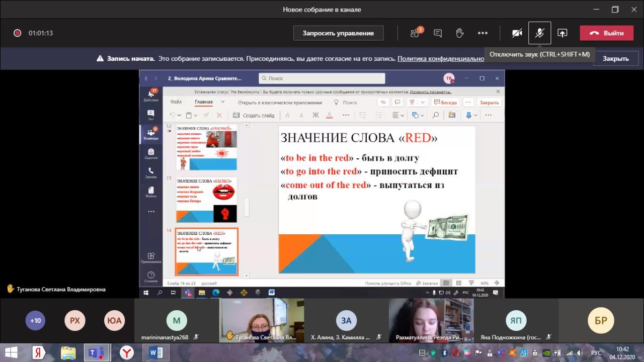Leave the meeting with Выйти button

tap(606, 33)
